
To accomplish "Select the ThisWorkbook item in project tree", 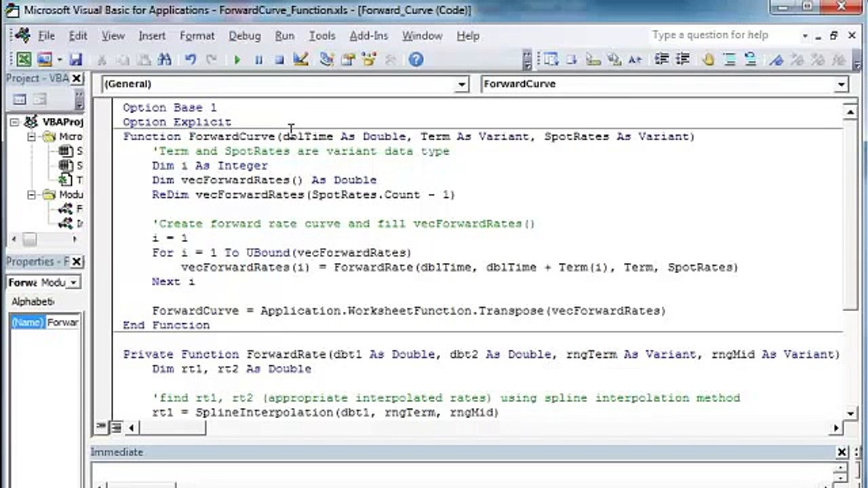I will (x=71, y=180).
